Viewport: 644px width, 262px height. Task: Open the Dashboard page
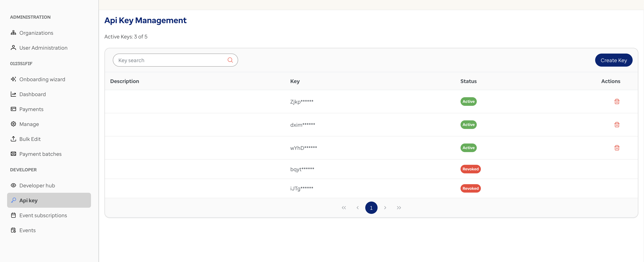(x=32, y=94)
